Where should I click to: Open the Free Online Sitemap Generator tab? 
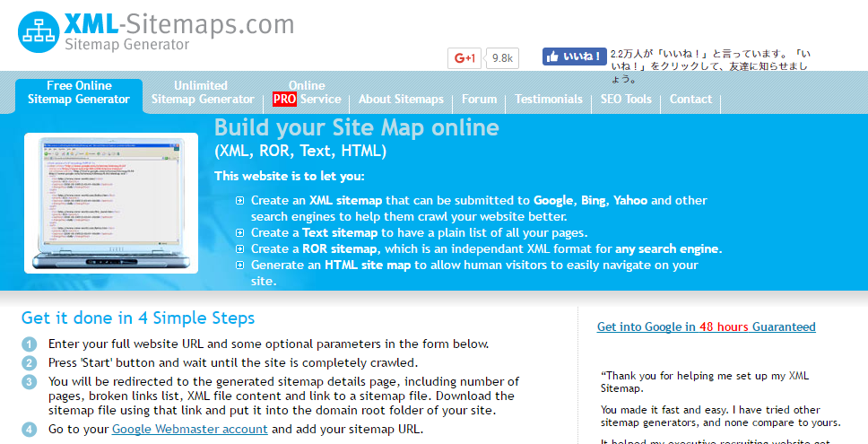[x=79, y=92]
